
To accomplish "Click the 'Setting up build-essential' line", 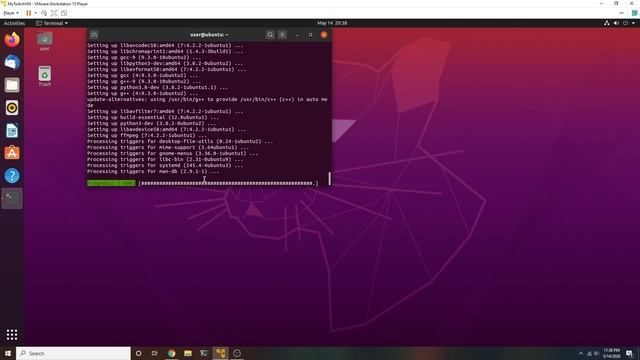I will pyautogui.click(x=153, y=117).
